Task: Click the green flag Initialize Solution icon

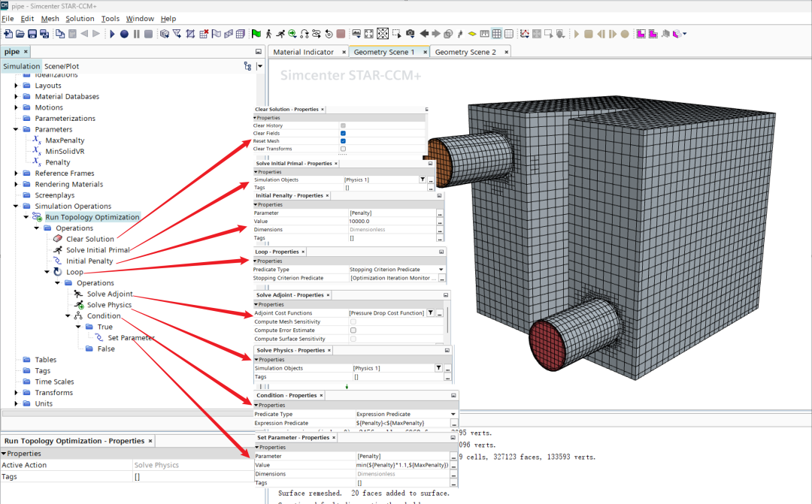Action: pyautogui.click(x=256, y=34)
